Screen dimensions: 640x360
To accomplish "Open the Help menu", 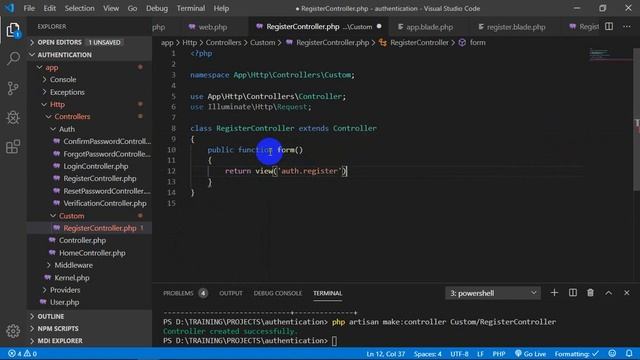I will pyautogui.click(x=221, y=8).
